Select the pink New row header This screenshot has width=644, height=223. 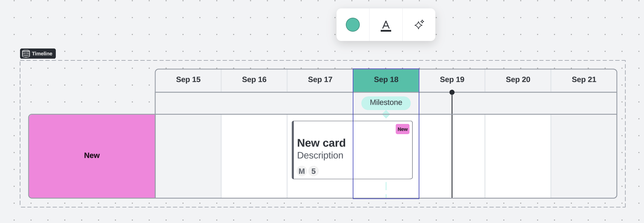point(92,156)
